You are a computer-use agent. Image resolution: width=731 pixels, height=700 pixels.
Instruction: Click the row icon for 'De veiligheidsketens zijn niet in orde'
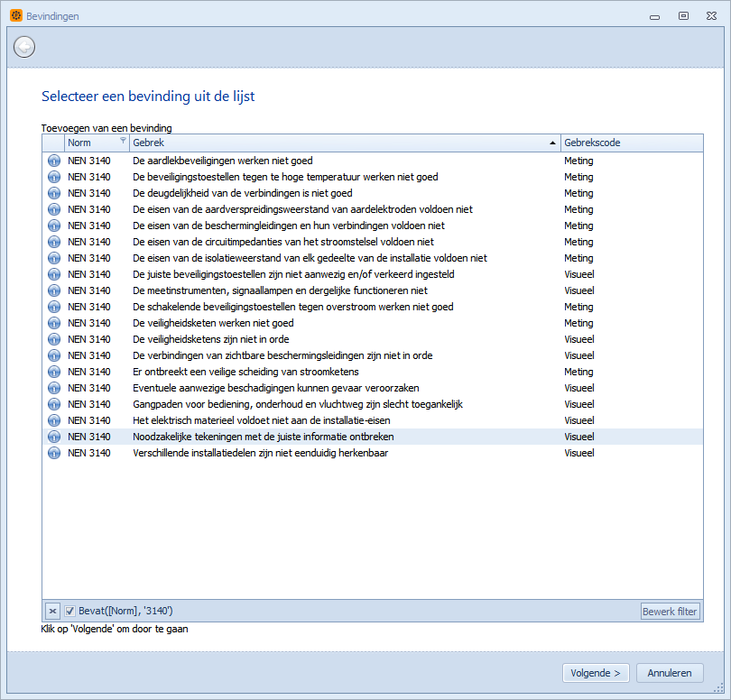click(53, 339)
